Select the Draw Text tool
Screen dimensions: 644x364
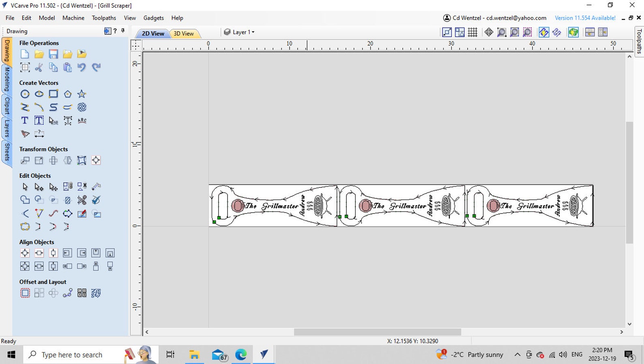(x=25, y=121)
